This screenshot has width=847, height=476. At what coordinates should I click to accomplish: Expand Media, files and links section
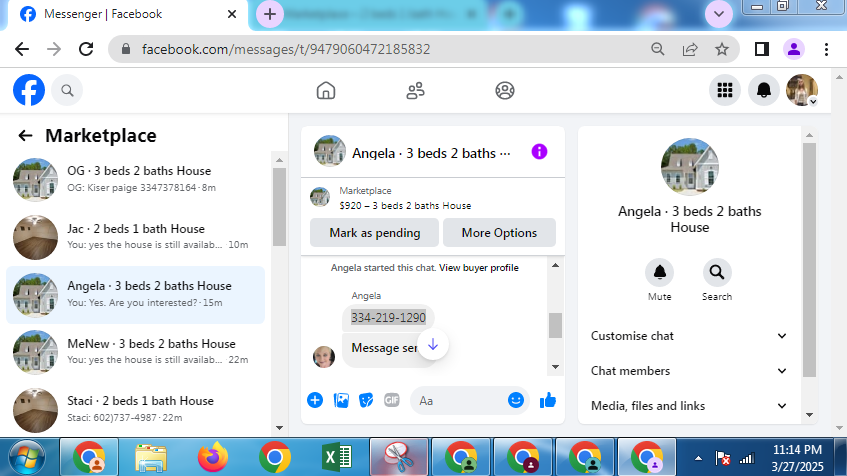(689, 406)
